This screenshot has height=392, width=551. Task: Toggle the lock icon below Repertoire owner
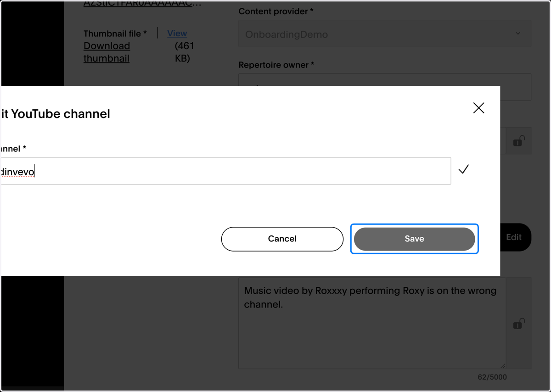519,140
